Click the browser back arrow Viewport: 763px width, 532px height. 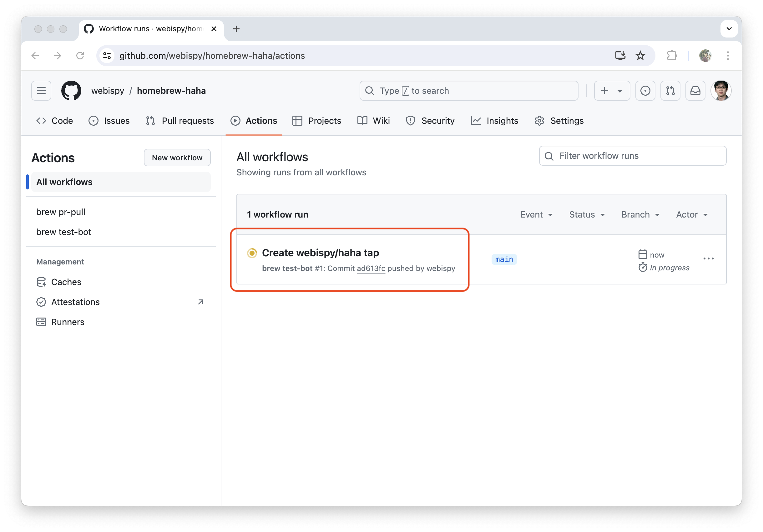click(35, 55)
